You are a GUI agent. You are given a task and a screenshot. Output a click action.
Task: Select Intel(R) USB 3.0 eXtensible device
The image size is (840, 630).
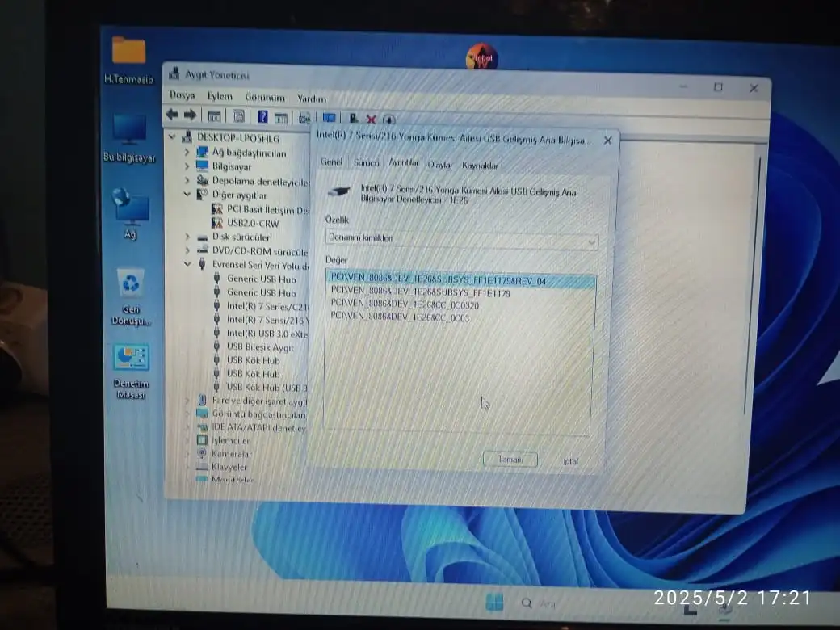coord(267,334)
